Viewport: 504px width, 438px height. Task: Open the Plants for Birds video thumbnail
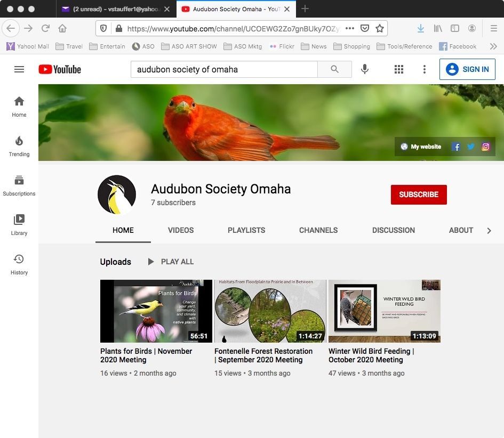tap(156, 311)
